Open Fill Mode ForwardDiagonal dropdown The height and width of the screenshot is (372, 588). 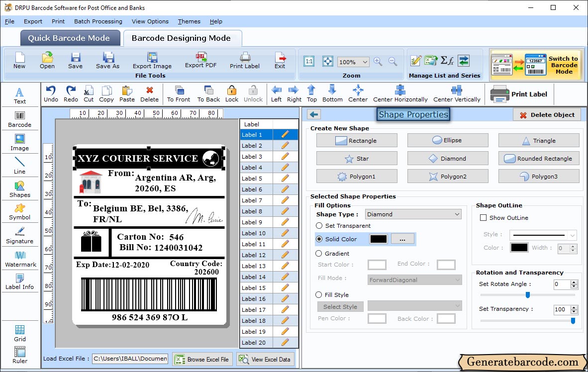coord(414,280)
